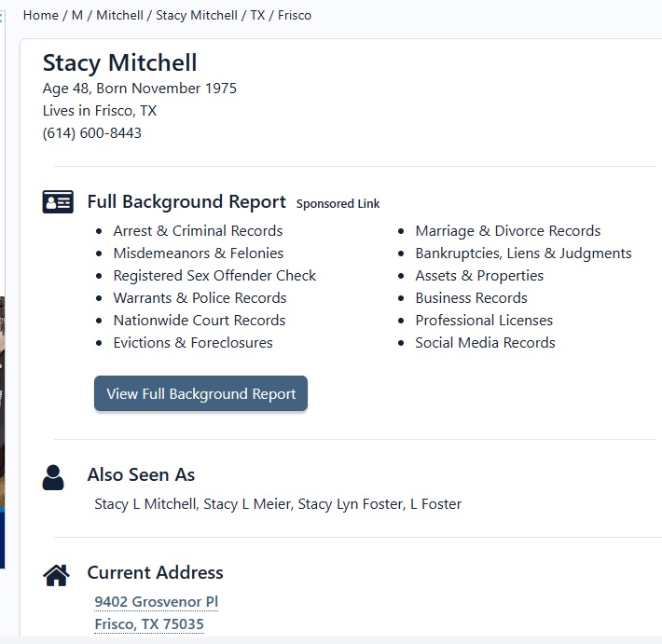Screen dimensions: 662x644
Task: Select Nationwide Court Records item
Action: (200, 321)
